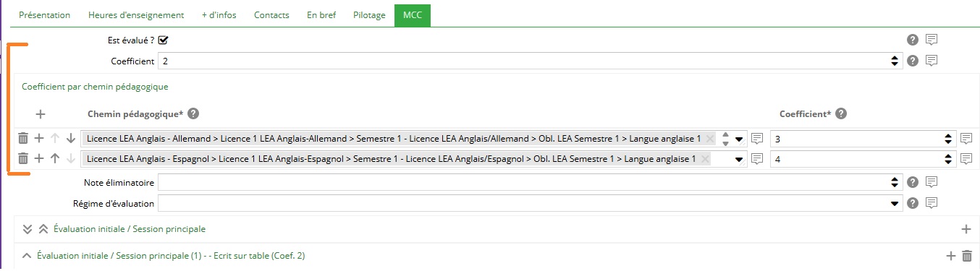Delete the Anglais-Allemand path row
The height and width of the screenshot is (271, 980).
click(22, 138)
